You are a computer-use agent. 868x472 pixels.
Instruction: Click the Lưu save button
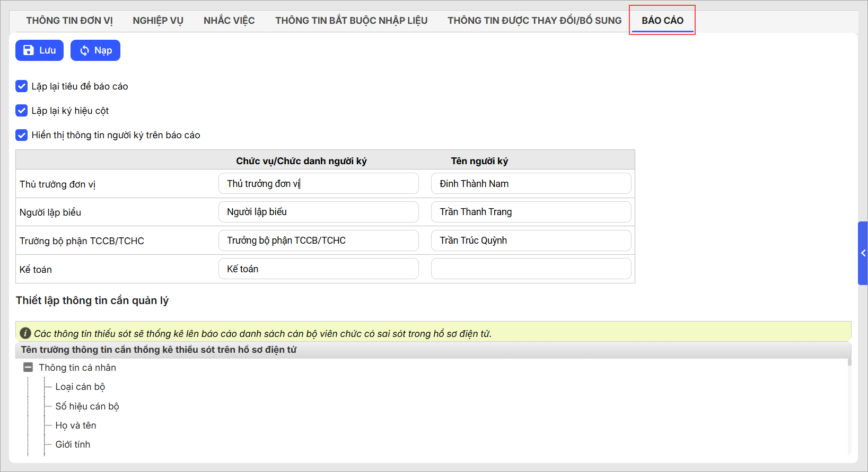[x=39, y=50]
